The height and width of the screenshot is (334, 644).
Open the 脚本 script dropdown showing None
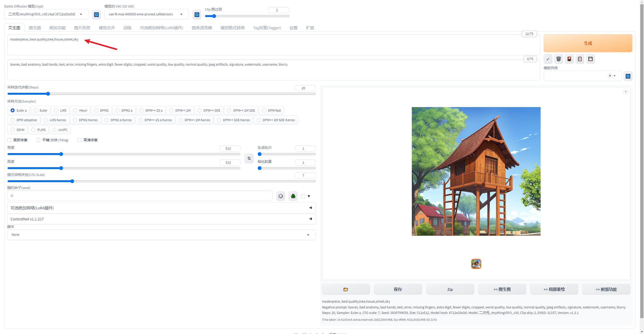[x=161, y=234]
